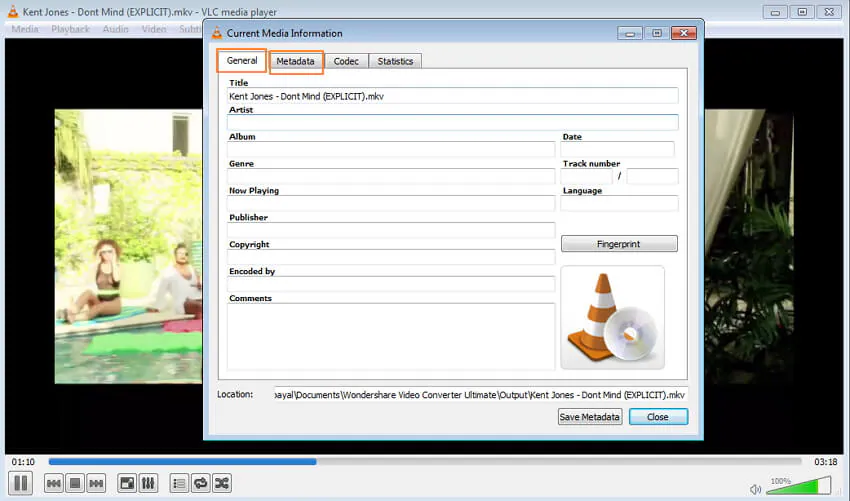This screenshot has width=850, height=501.
Task: Maximize the Current Media Information dialog
Action: (x=656, y=34)
